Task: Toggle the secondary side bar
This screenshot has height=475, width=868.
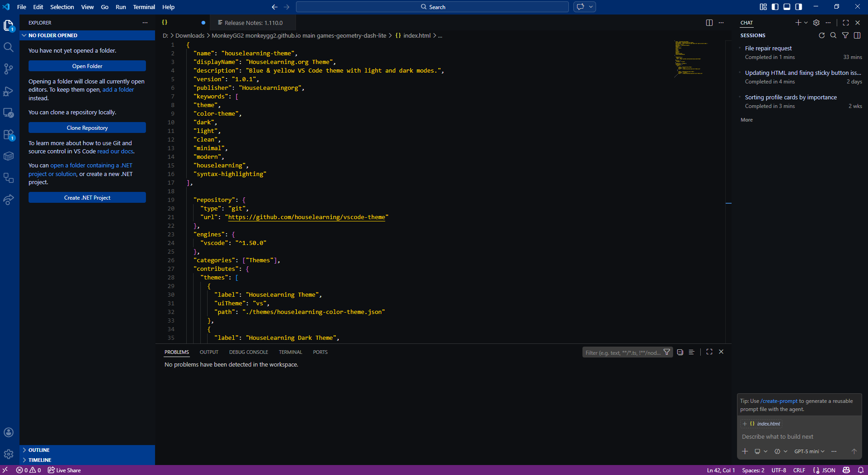Action: (x=799, y=7)
